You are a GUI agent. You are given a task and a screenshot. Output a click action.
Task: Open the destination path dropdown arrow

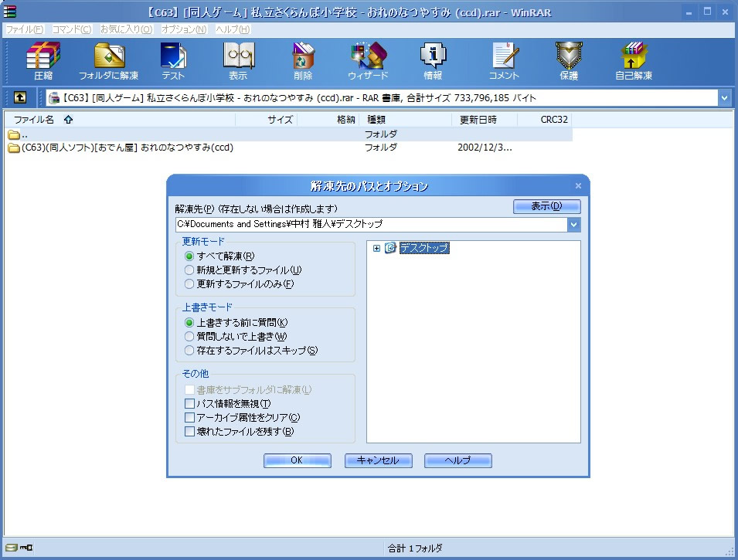point(573,225)
